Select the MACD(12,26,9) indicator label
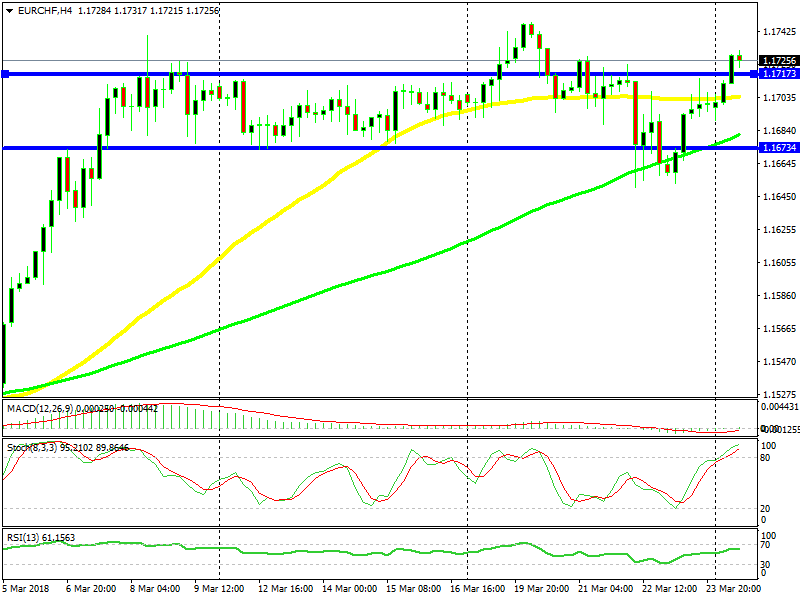 pyautogui.click(x=40, y=409)
